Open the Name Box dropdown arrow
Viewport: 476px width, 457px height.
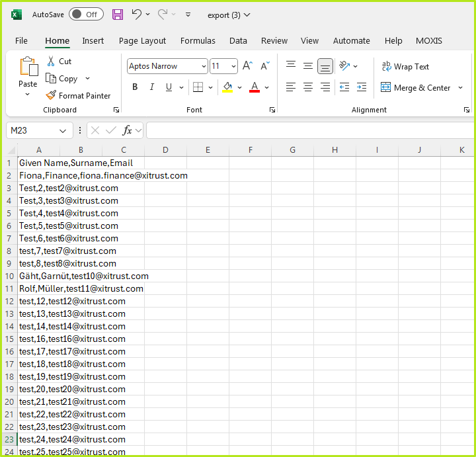pyautogui.click(x=63, y=131)
